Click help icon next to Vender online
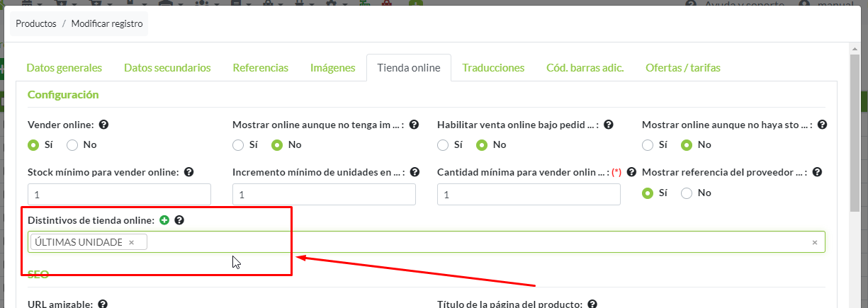 point(103,125)
